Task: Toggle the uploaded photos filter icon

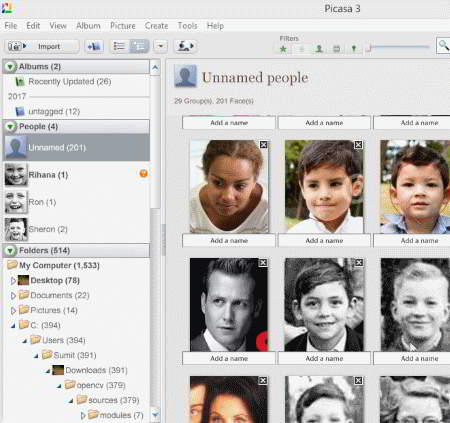Action: pyautogui.click(x=301, y=49)
